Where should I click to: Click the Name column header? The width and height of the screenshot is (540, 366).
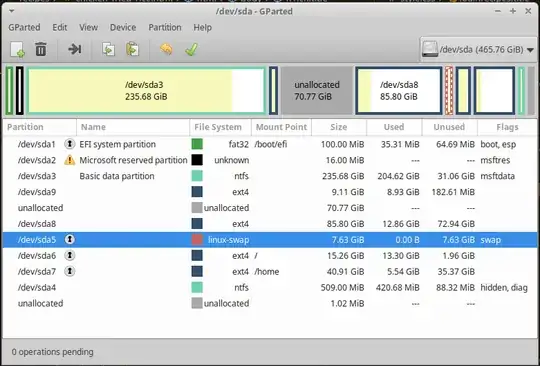coord(133,127)
